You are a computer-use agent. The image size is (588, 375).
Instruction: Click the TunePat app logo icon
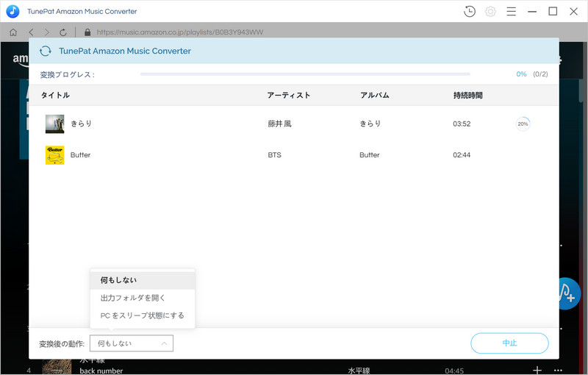12,11
